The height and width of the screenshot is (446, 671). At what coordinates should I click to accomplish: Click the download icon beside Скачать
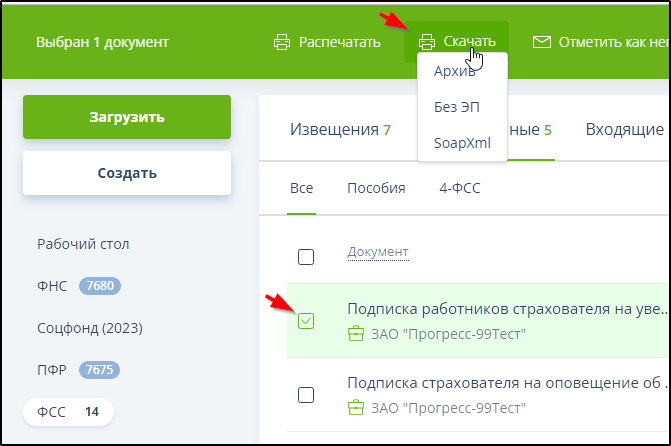tap(427, 42)
